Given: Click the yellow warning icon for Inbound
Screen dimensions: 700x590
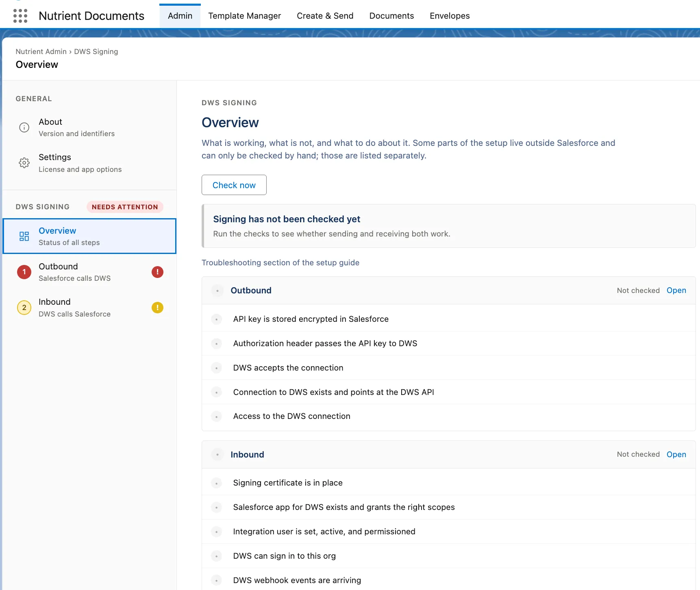Looking at the screenshot, I should coord(157,308).
